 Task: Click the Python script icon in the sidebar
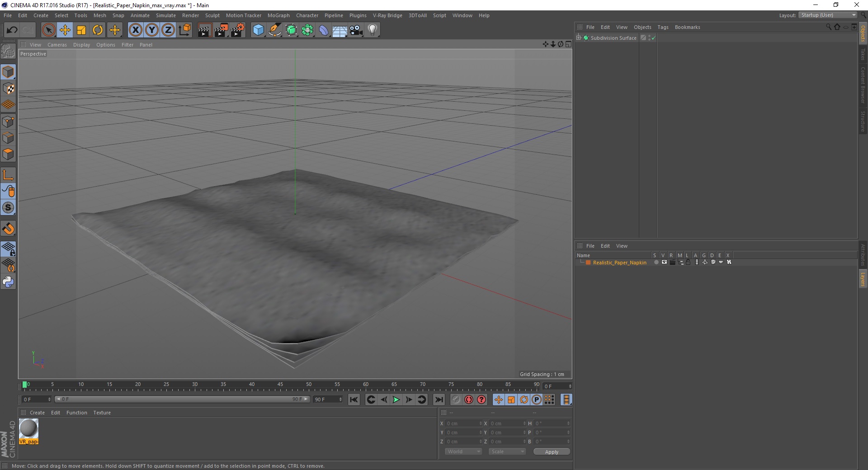[x=8, y=282]
